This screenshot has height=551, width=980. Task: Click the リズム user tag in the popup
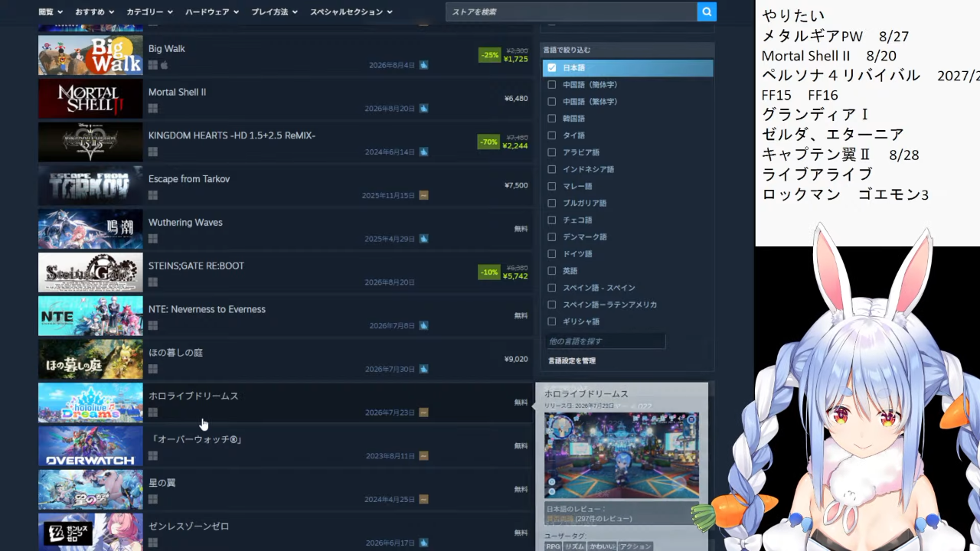[574, 546]
